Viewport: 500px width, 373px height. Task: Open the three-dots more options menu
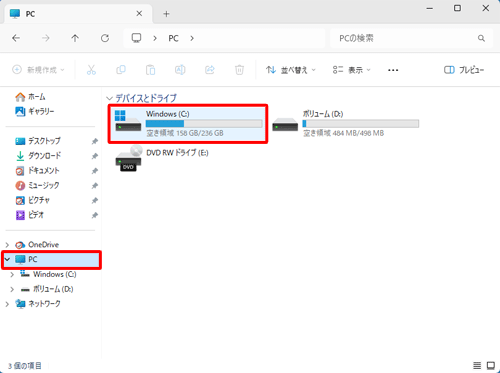coord(393,70)
